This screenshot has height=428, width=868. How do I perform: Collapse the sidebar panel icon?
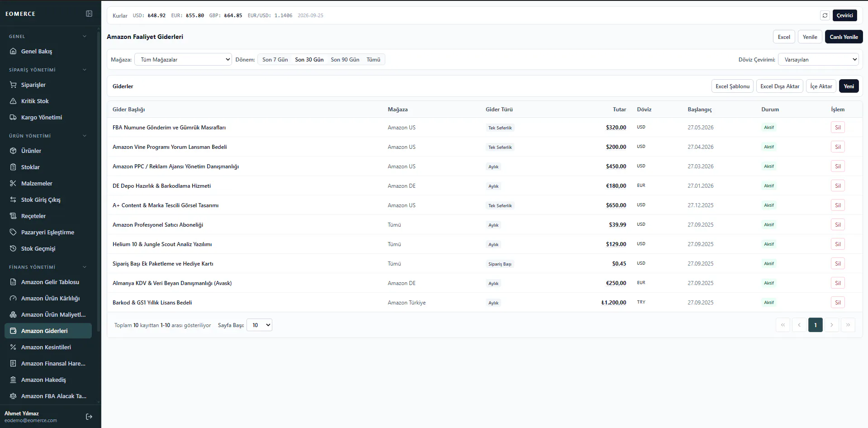(x=89, y=14)
